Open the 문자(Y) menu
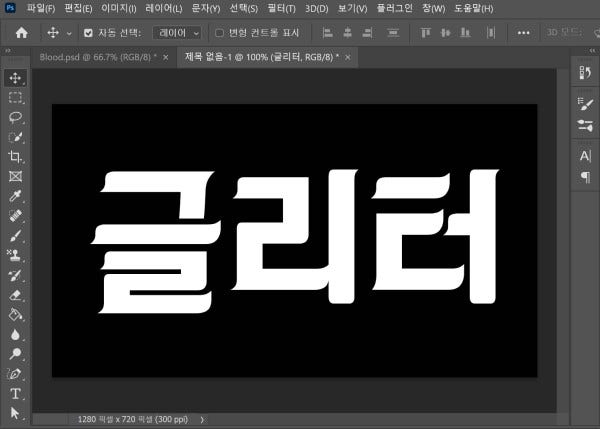The width and height of the screenshot is (600, 429). click(206, 8)
